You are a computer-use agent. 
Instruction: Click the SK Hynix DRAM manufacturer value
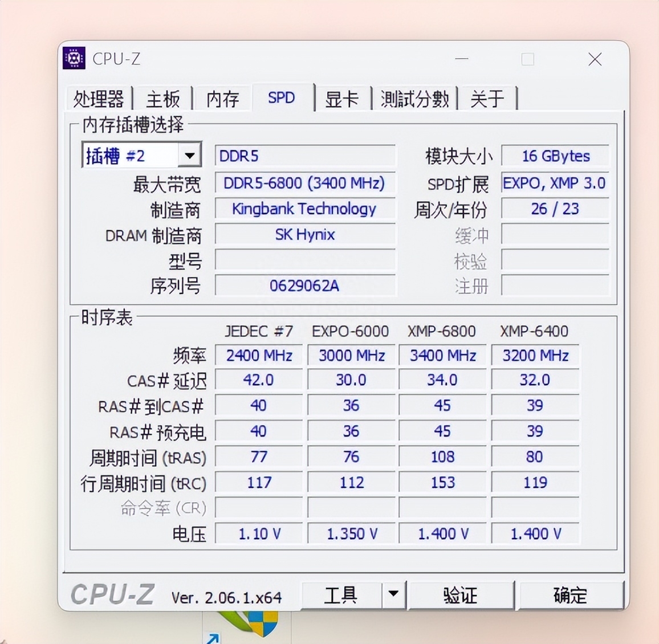305,234
